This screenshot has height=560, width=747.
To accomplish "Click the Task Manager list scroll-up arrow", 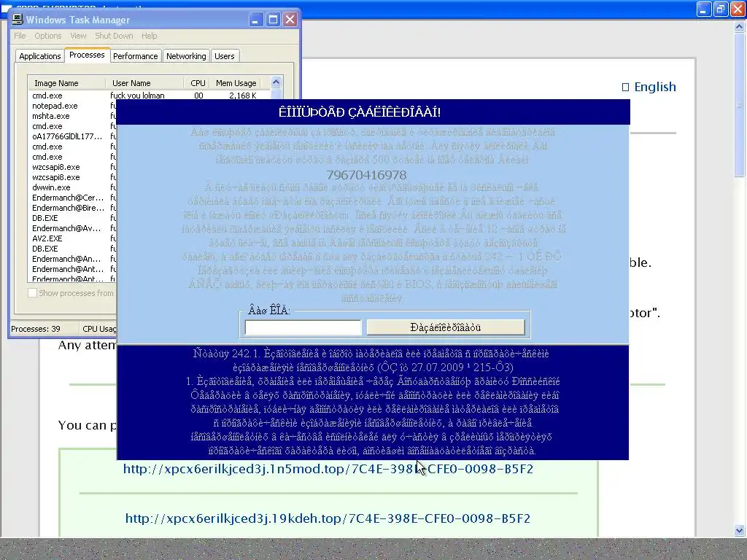I will tap(276, 82).
